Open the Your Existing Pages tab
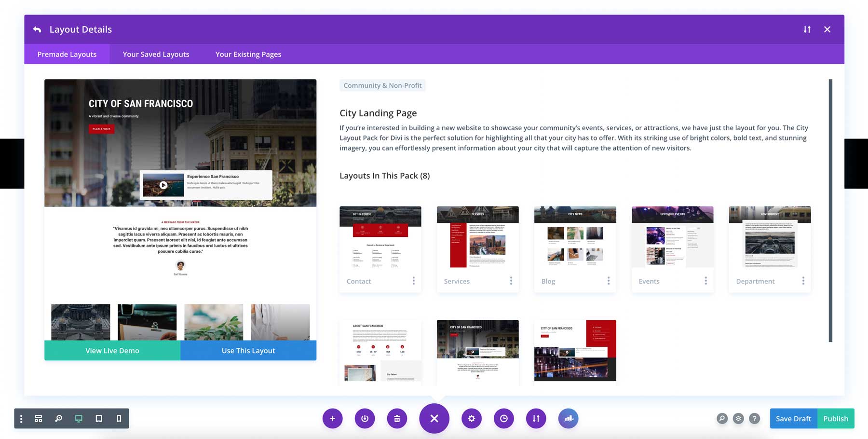This screenshot has height=439, width=868. point(248,54)
